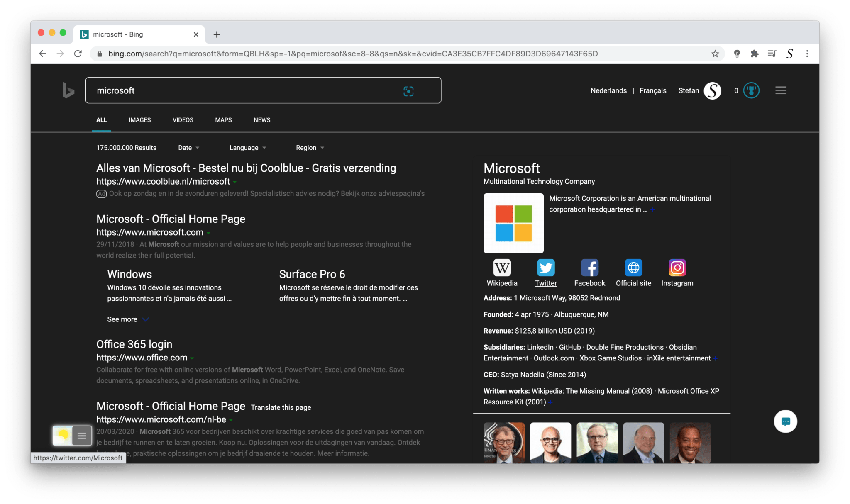Close the microsoft - Bing tab
Viewport: 850px width, 504px height.
point(196,34)
